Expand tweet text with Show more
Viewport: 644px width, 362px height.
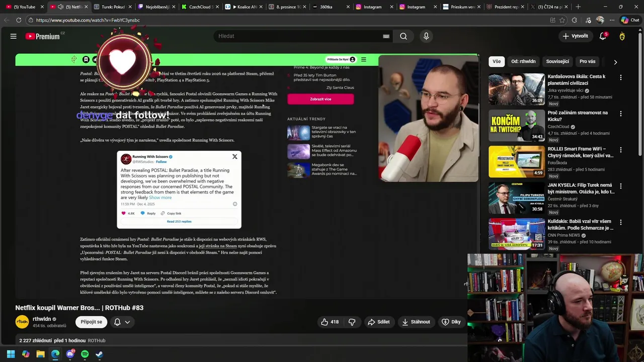pyautogui.click(x=160, y=198)
